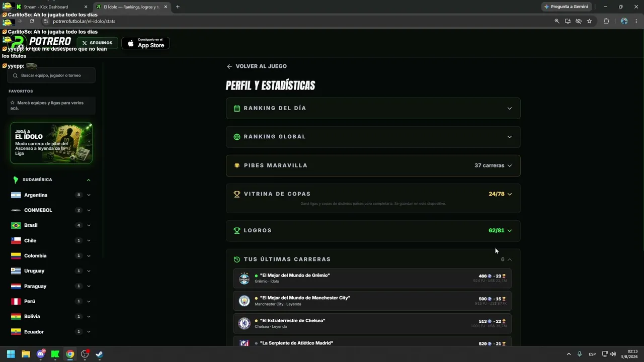Click the Seguinos button
644x362 pixels.
pyautogui.click(x=97, y=43)
